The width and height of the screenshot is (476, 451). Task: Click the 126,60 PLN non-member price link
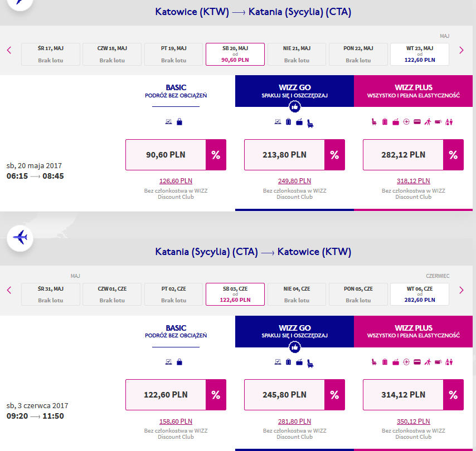[176, 181]
